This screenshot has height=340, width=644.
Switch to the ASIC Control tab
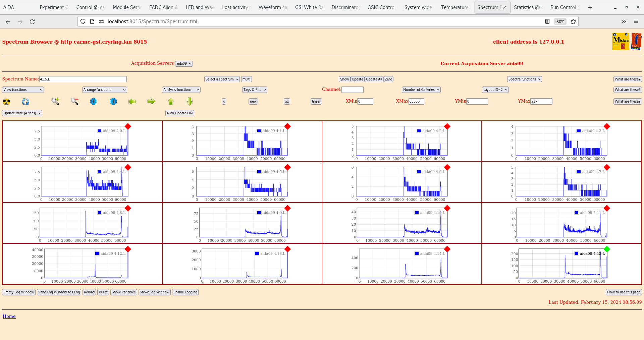pyautogui.click(x=382, y=7)
